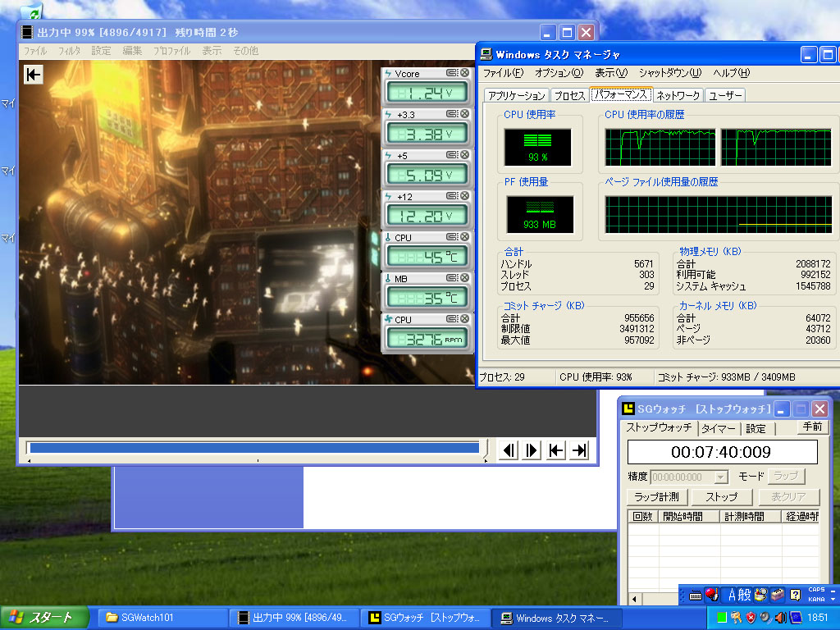The height and width of the screenshot is (630, 840).
Task: Switch to プロセス tab in Task Manager
Action: 569,95
